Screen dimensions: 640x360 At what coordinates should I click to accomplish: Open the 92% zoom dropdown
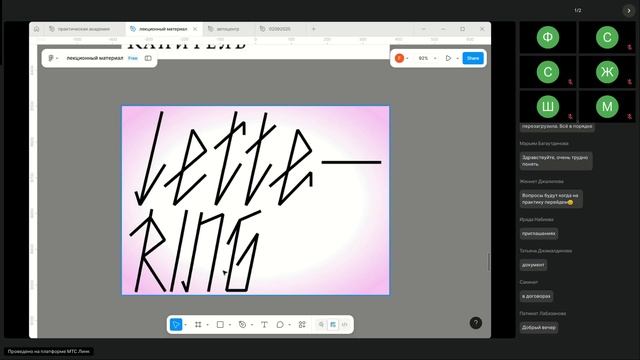427,58
